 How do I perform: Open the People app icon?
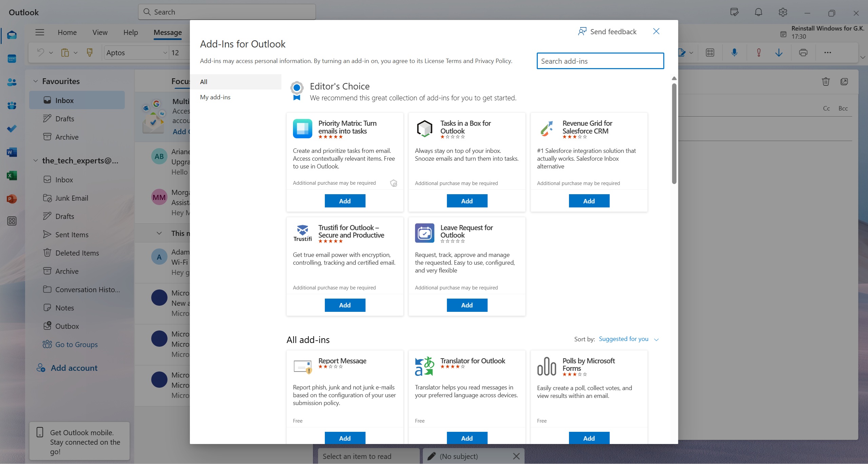12,82
